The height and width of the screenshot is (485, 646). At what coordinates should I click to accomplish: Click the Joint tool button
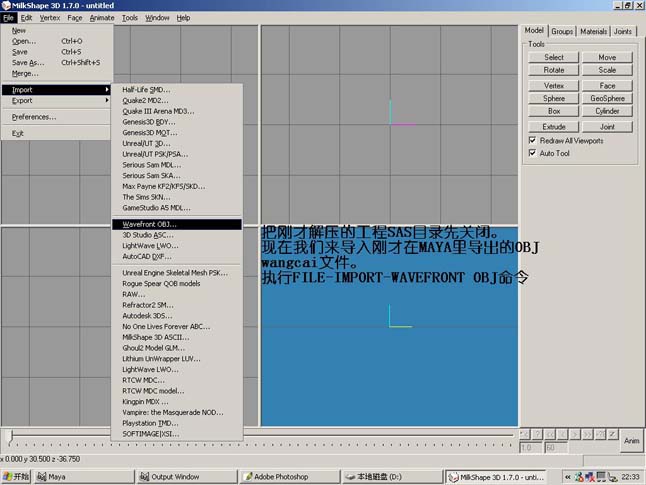click(x=607, y=127)
